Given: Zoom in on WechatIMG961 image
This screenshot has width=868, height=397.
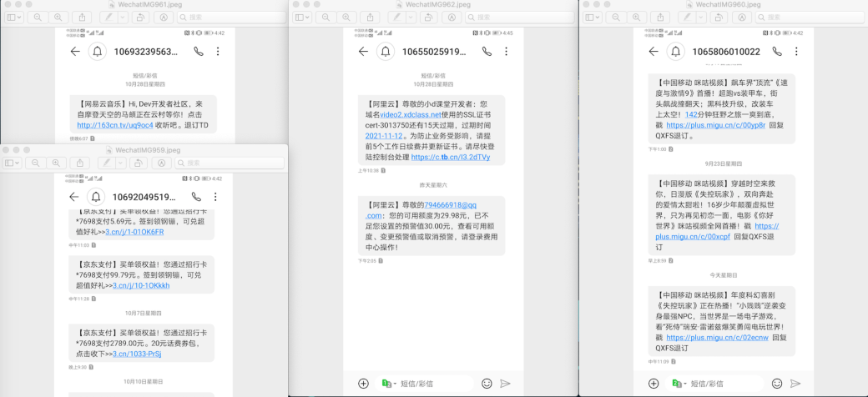Looking at the screenshot, I should coord(58,18).
